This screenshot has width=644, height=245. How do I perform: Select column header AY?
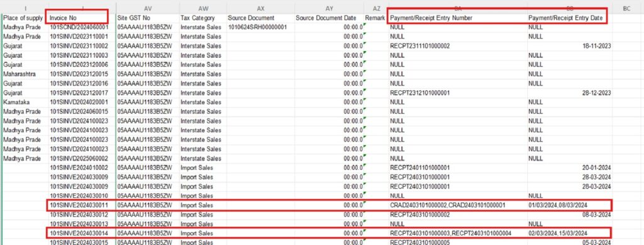pos(329,8)
